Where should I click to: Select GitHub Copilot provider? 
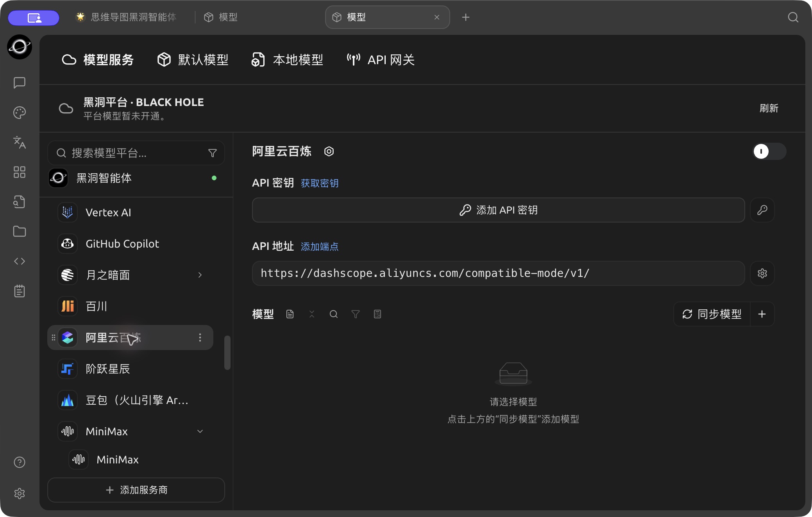coord(130,244)
